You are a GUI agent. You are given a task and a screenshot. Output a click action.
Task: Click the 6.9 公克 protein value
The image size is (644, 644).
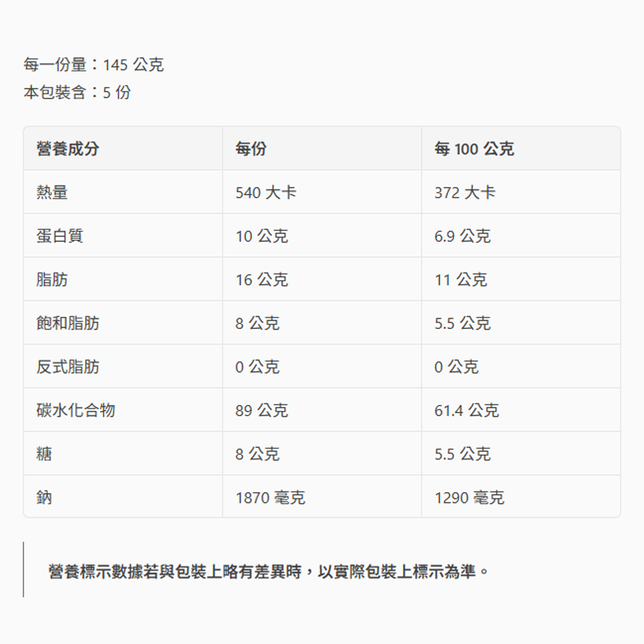[x=462, y=236]
